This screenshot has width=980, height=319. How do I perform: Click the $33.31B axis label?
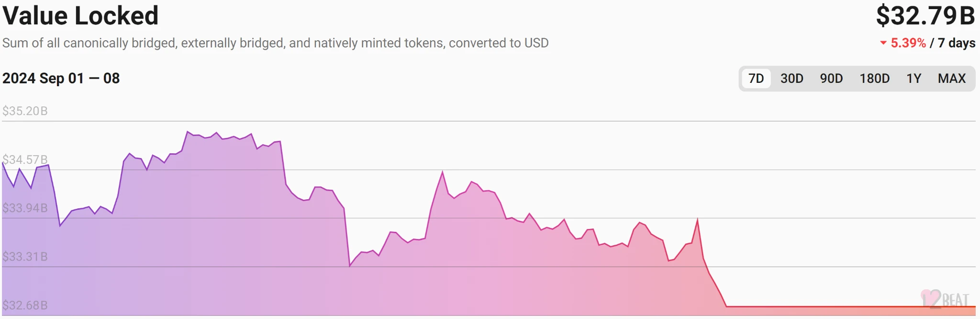(25, 257)
